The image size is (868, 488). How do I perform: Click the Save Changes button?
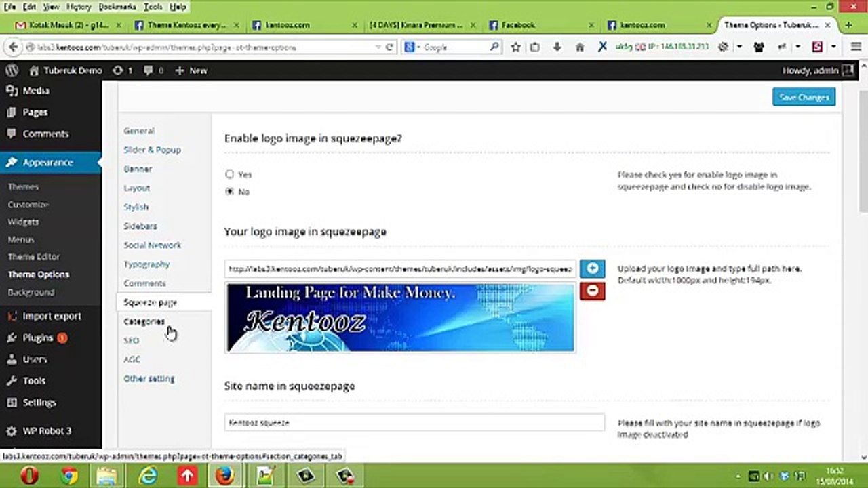804,97
